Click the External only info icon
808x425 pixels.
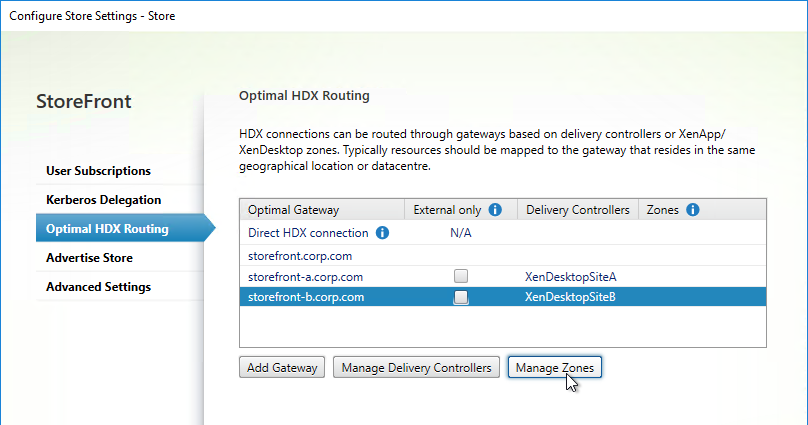point(495,210)
